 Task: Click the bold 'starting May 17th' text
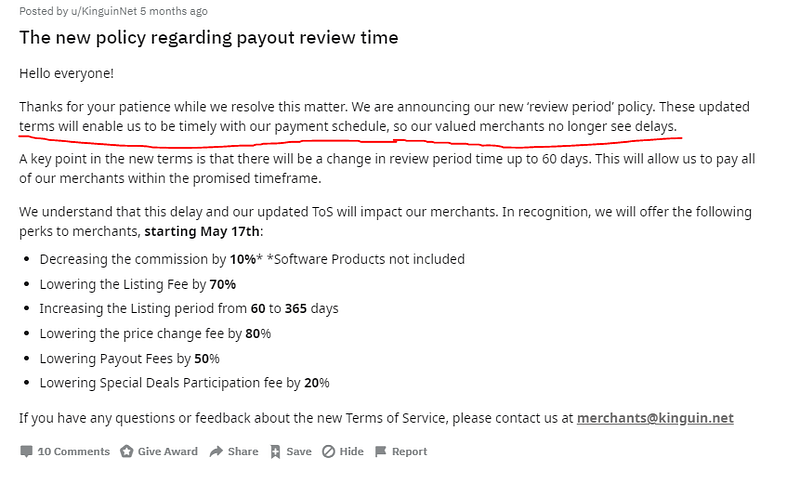tap(202, 232)
